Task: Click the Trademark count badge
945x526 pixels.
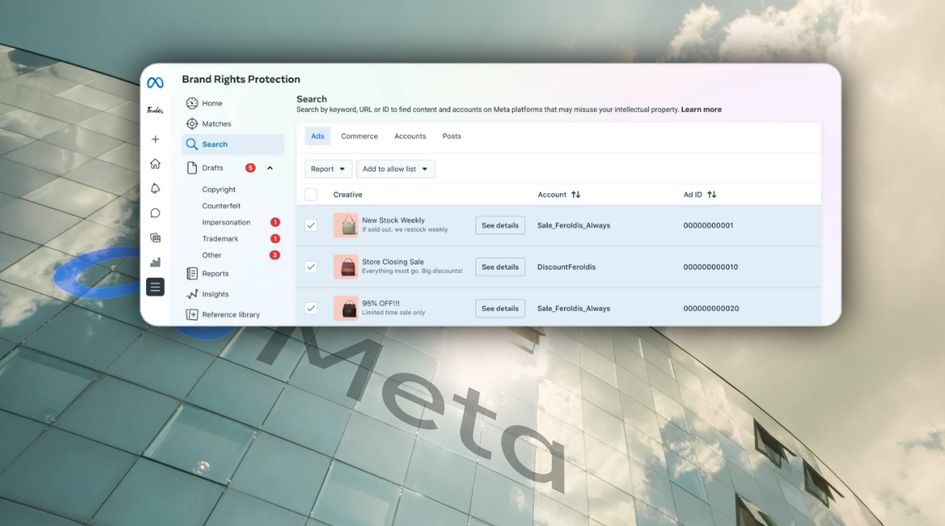Action: pos(275,239)
